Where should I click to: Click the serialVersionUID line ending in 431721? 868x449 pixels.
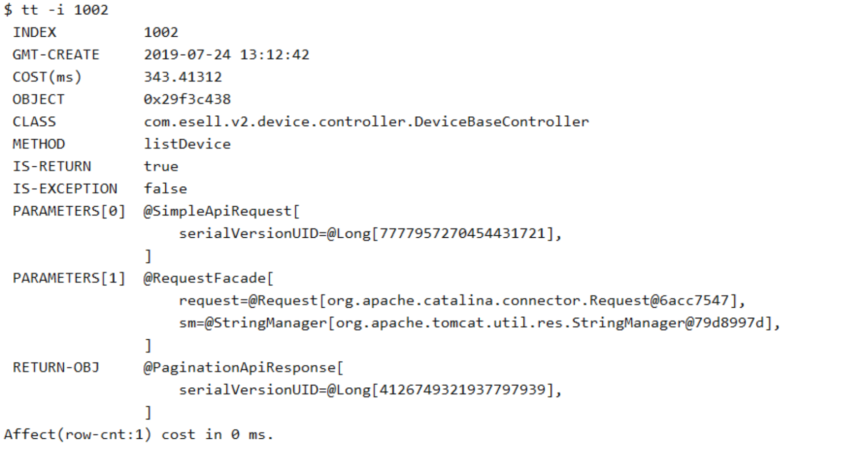coord(370,234)
